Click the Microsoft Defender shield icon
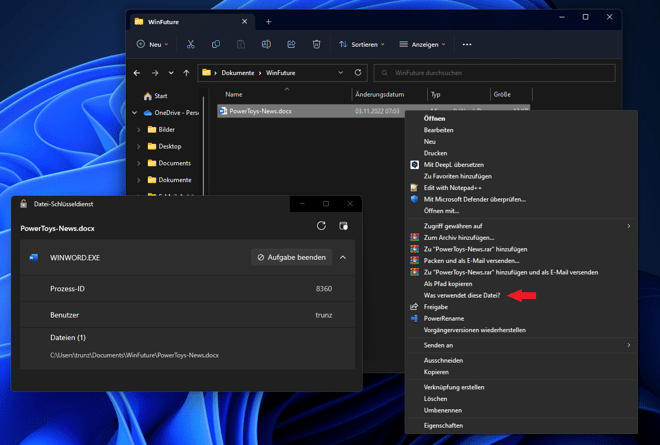This screenshot has width=660, height=445. [415, 199]
